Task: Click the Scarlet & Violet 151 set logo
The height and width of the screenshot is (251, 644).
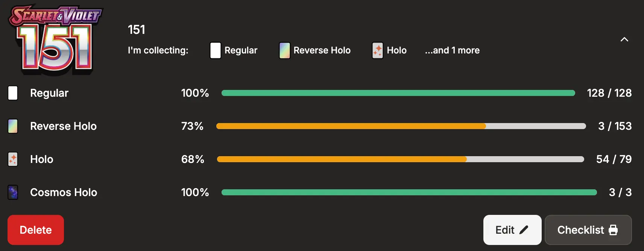Action: point(56,40)
